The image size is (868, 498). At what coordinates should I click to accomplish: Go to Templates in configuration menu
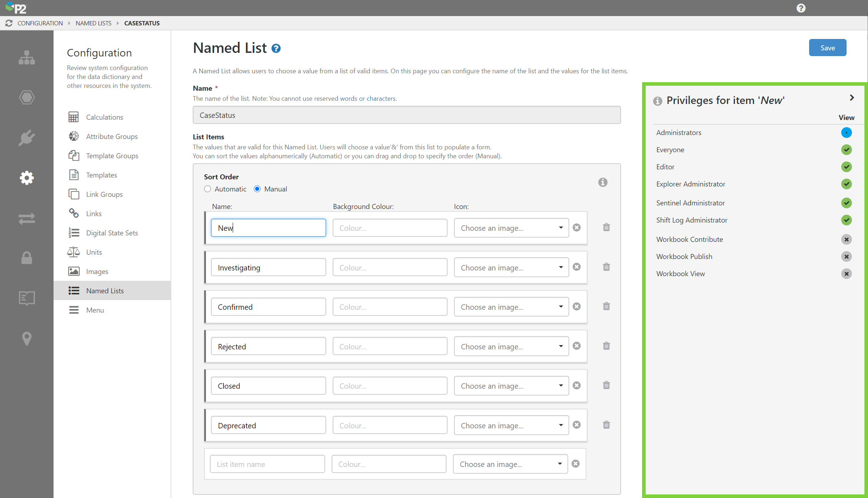click(x=101, y=175)
